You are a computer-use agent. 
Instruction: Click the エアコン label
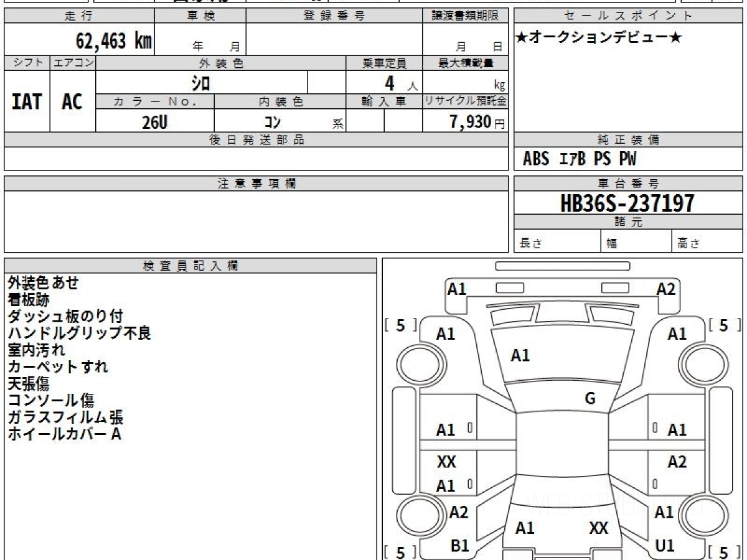tap(73, 63)
